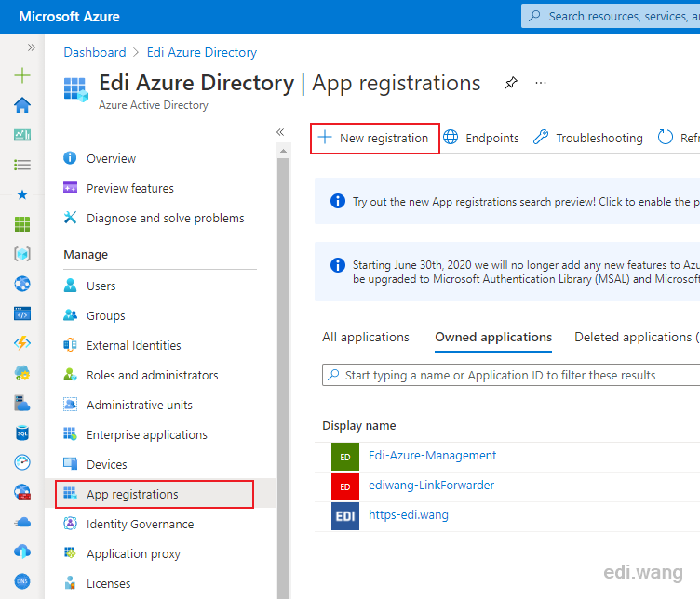Click the menu scrollbar up arrow
The width and height of the screenshot is (700, 599).
(284, 151)
